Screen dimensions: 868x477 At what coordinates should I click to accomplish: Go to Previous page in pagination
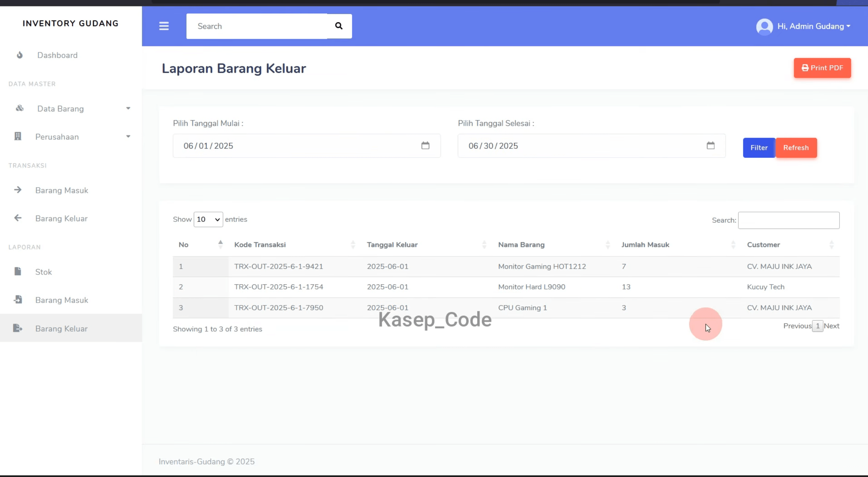coord(798,326)
